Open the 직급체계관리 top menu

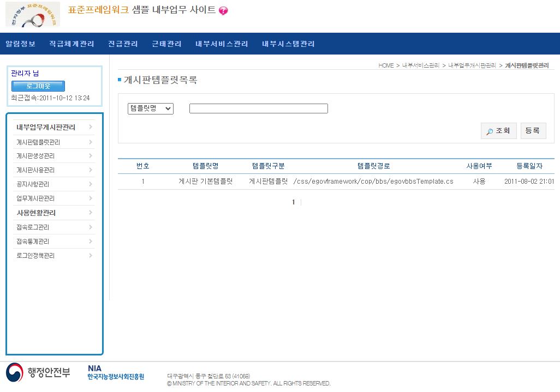[72, 44]
